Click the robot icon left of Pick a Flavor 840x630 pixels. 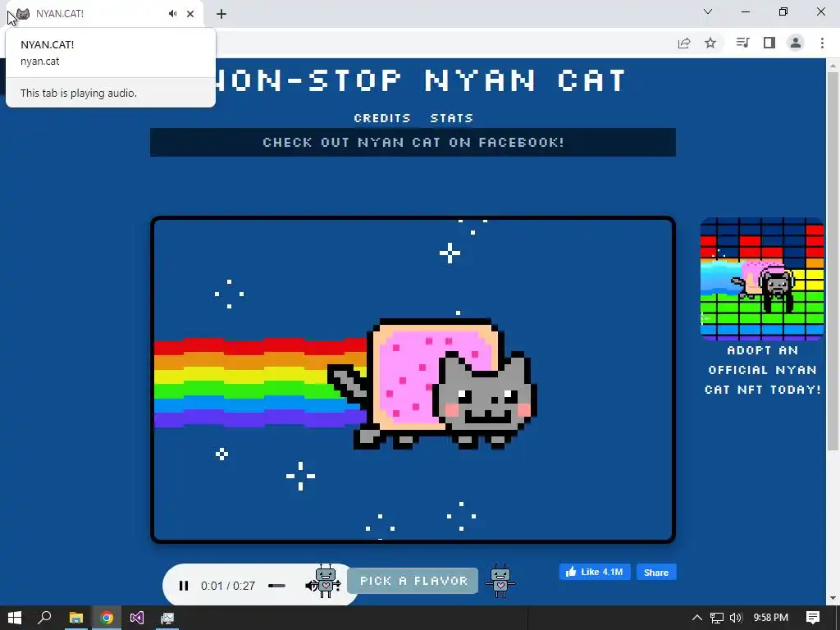pos(326,581)
